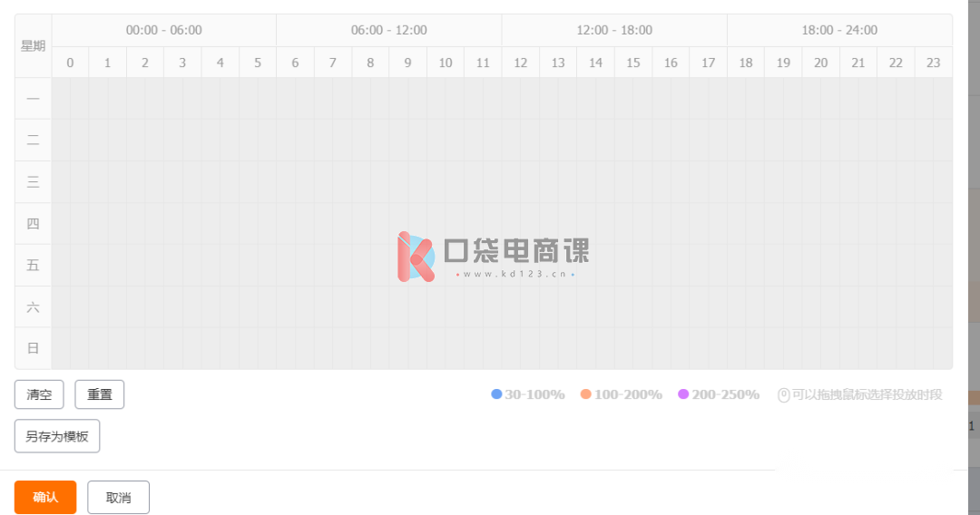Select the blue 30-100% color dot
The image size is (980, 515).
pos(496,394)
